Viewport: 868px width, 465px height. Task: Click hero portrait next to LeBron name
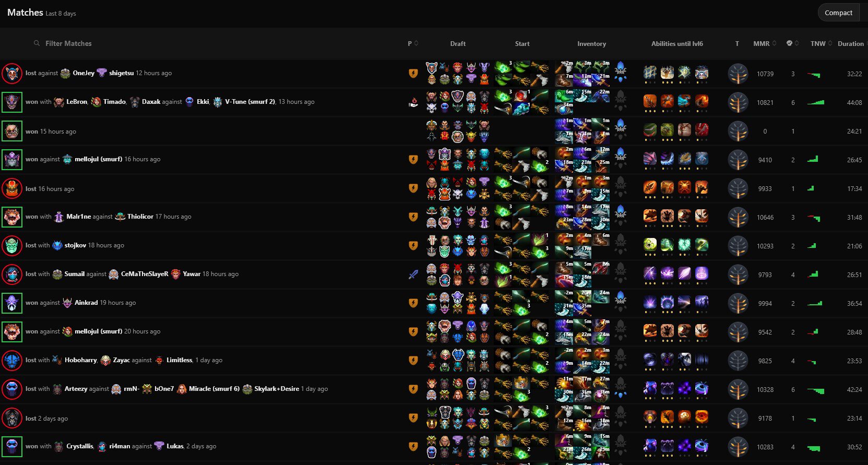[x=59, y=102]
